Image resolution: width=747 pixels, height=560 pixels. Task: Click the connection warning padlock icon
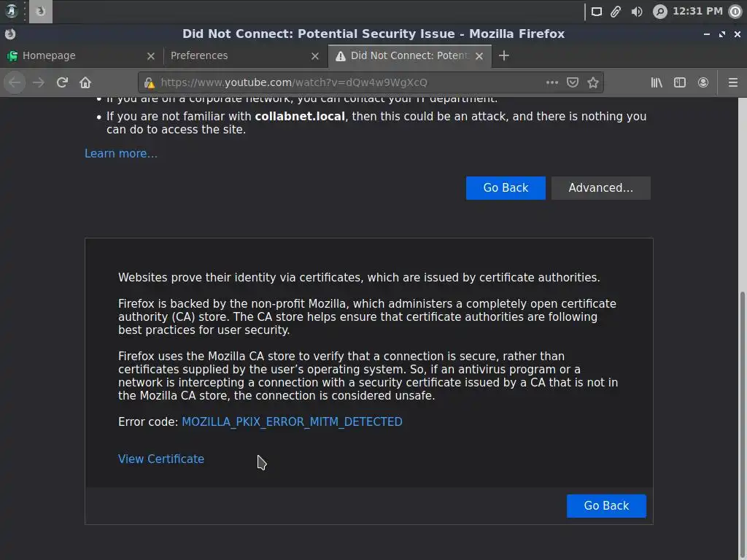(149, 83)
